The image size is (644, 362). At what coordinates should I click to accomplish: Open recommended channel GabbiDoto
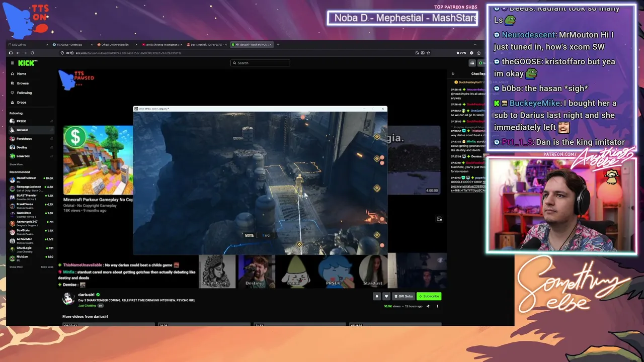(x=31, y=214)
